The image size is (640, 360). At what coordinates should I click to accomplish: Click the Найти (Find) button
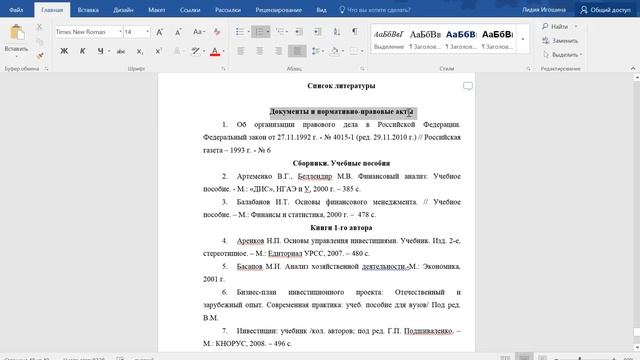click(556, 27)
